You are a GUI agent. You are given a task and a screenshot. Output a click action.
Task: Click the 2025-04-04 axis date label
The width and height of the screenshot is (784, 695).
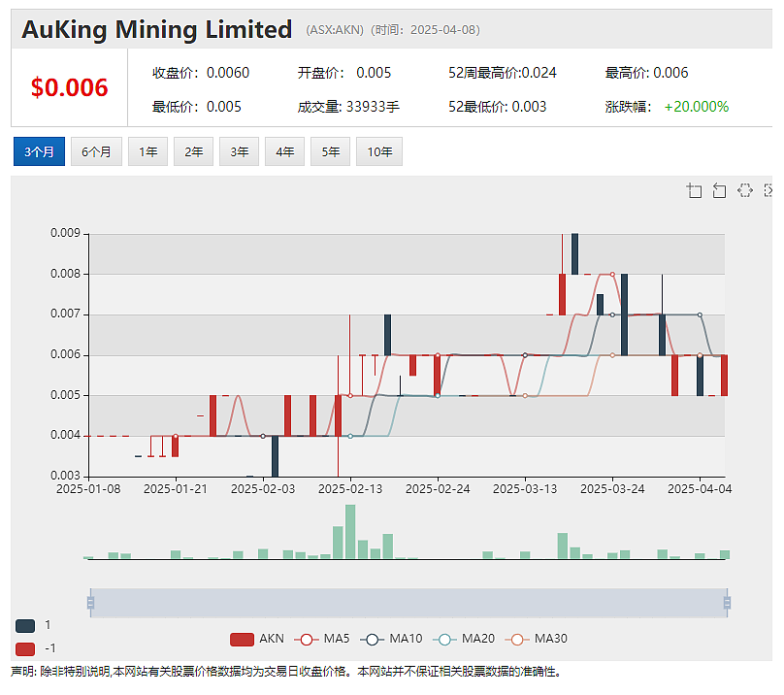point(700,489)
